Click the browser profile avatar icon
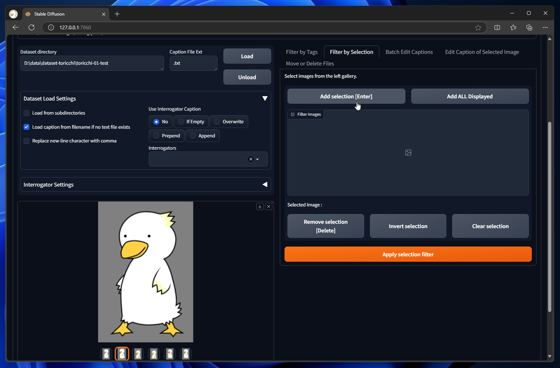Image resolution: width=560 pixels, height=368 pixels. pos(14,14)
